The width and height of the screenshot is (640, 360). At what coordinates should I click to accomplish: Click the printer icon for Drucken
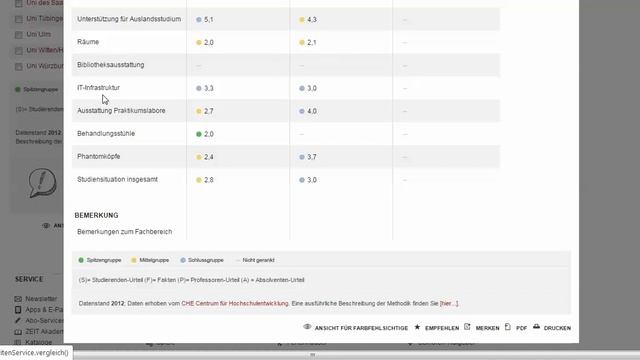point(536,327)
